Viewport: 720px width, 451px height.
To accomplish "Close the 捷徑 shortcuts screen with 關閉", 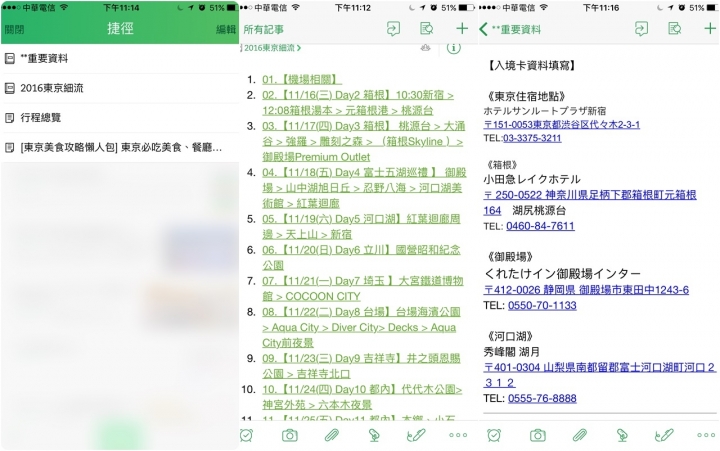I will pyautogui.click(x=14, y=29).
